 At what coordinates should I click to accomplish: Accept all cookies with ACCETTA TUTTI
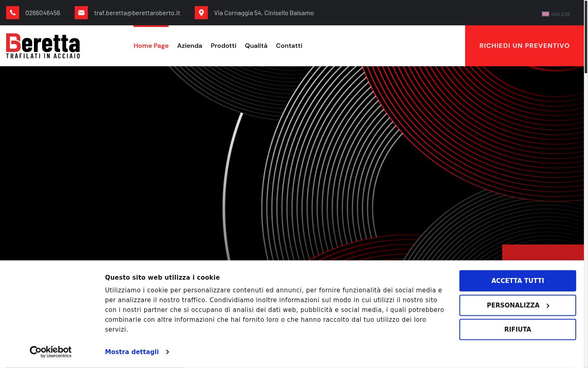pos(518,281)
